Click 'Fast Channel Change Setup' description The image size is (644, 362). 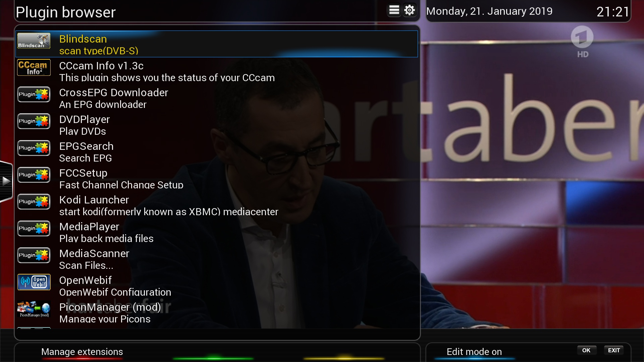pos(121,185)
